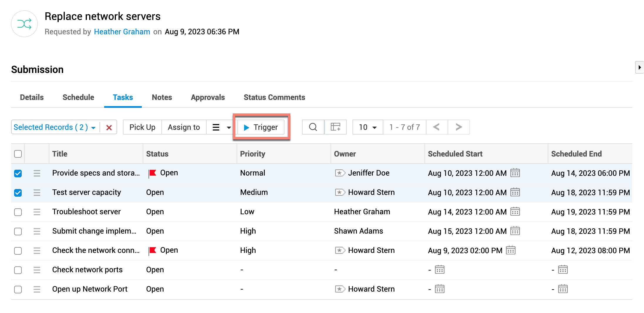This screenshot has height=313, width=644.
Task: Click the Pick Up button
Action: [x=142, y=127]
